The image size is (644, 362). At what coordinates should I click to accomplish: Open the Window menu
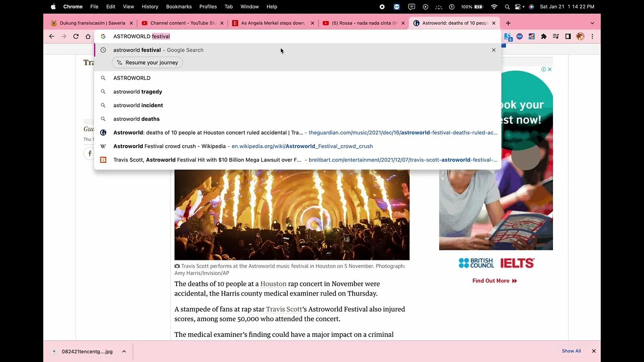(x=250, y=7)
